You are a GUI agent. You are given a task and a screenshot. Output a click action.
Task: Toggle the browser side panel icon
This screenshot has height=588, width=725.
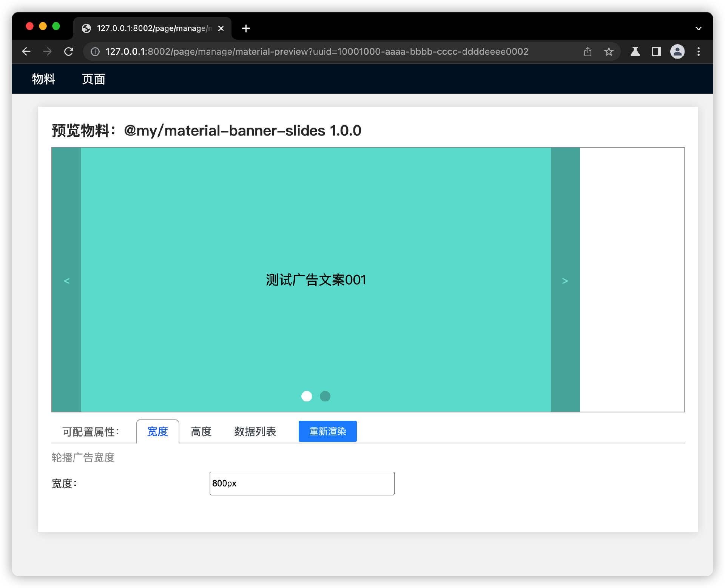[656, 52]
